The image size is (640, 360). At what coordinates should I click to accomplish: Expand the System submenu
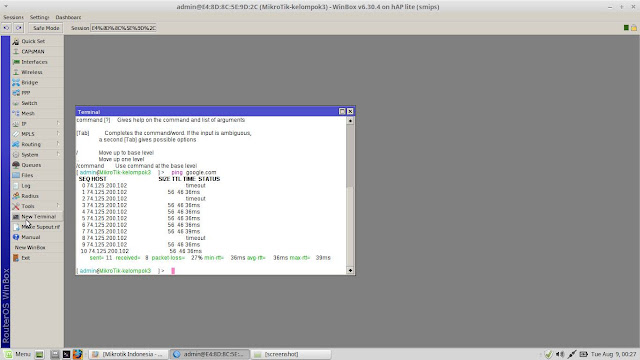pos(37,155)
